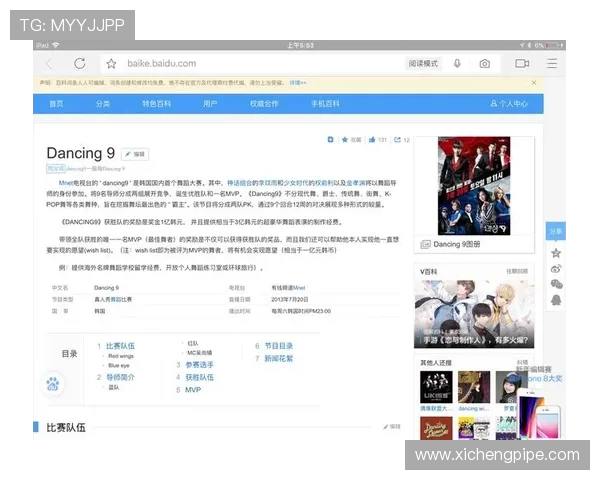Open the Dancing 9图册 album link
The height and width of the screenshot is (480, 600).
tap(457, 244)
